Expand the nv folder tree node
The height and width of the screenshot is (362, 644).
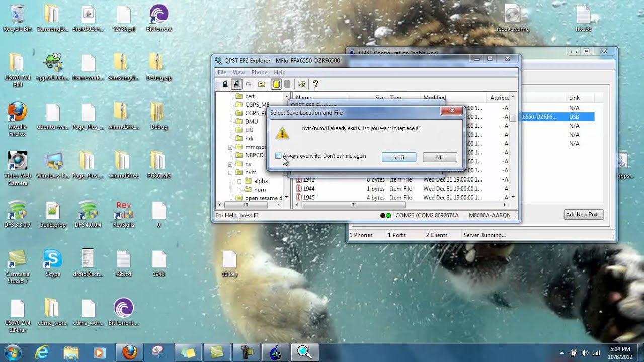pos(230,164)
